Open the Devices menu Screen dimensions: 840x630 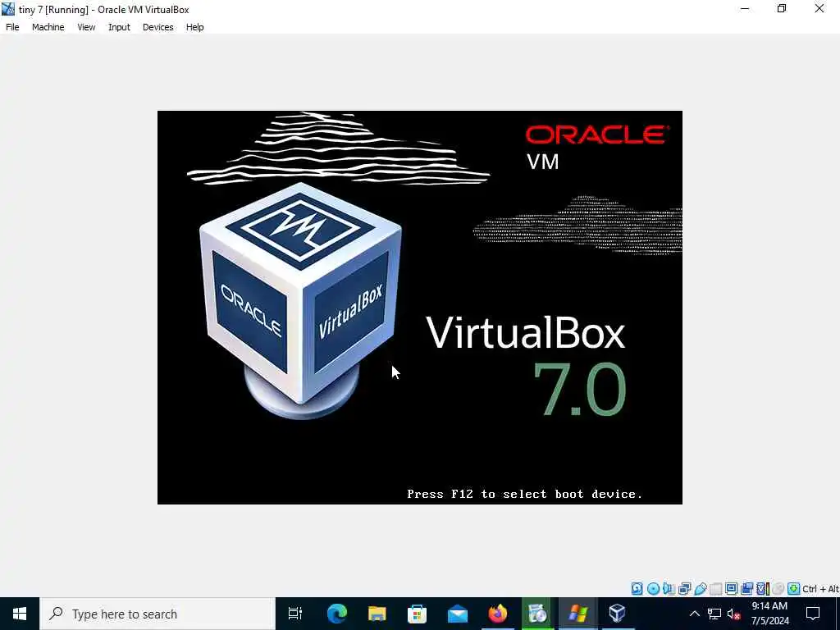click(x=157, y=27)
